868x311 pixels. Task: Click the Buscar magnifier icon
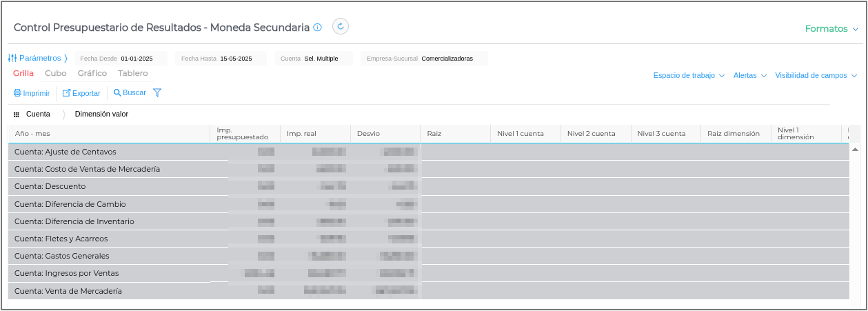click(117, 92)
